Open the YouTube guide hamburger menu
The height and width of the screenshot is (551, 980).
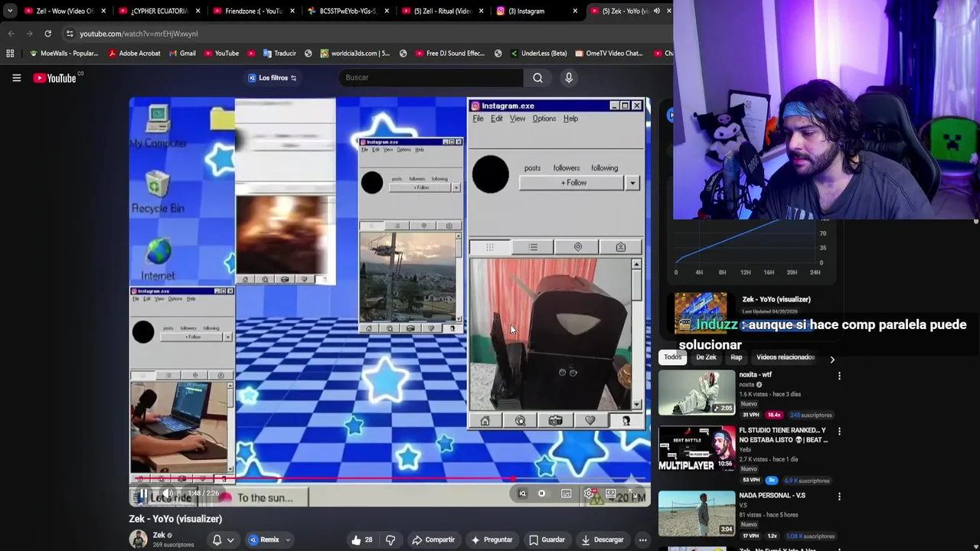[16, 77]
